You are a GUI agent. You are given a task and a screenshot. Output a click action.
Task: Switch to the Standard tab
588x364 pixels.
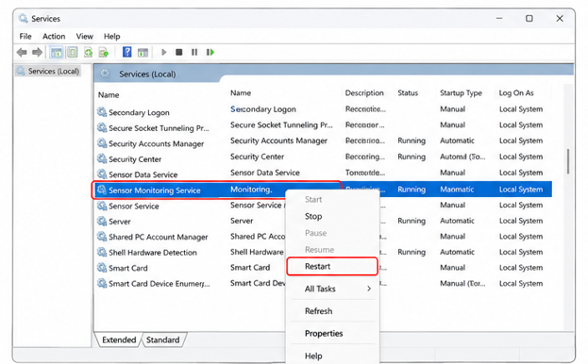click(x=162, y=339)
